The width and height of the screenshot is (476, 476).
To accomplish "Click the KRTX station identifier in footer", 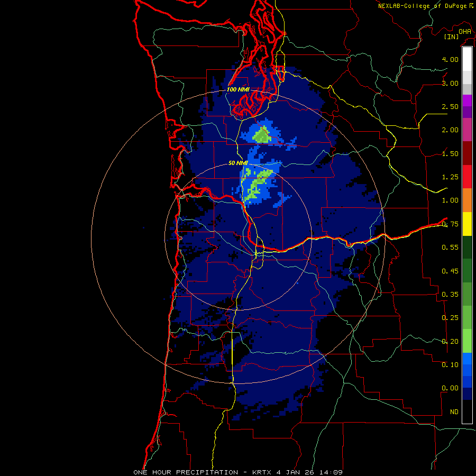I will pyautogui.click(x=262, y=472).
